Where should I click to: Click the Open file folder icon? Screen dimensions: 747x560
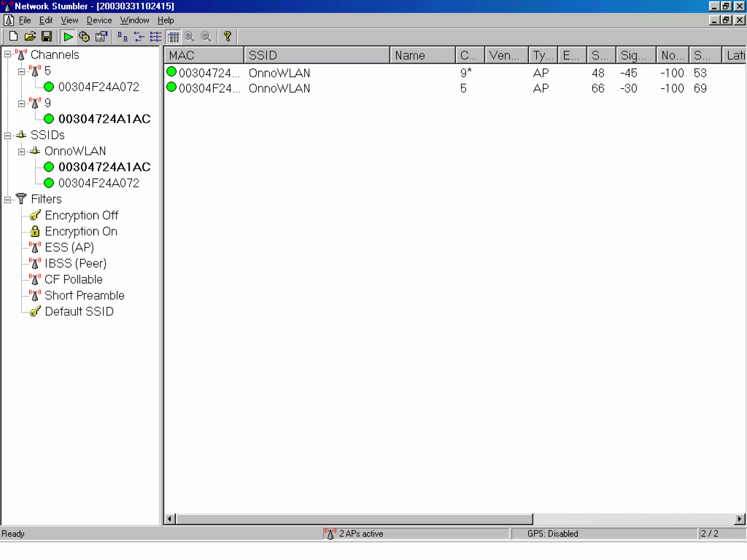pyautogui.click(x=30, y=36)
